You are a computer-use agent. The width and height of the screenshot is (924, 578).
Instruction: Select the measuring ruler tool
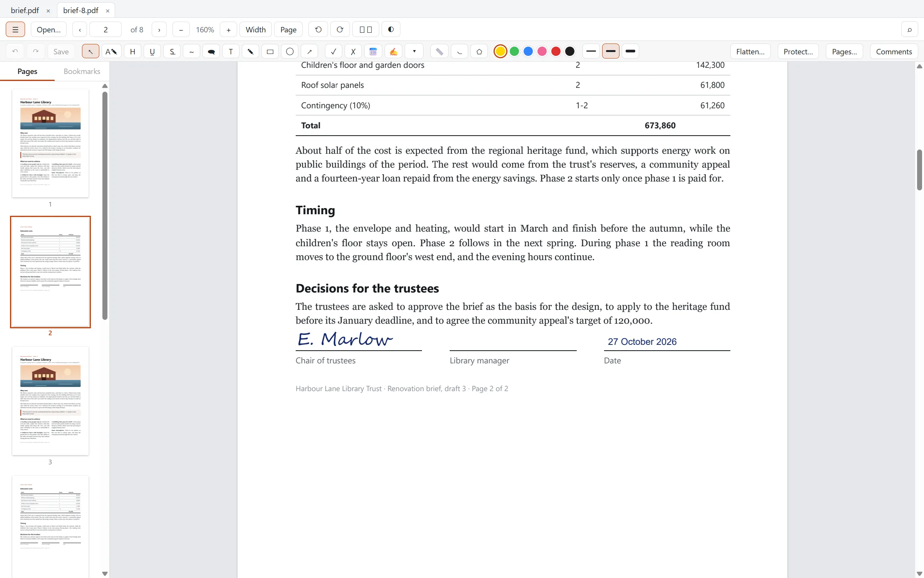[x=439, y=51]
